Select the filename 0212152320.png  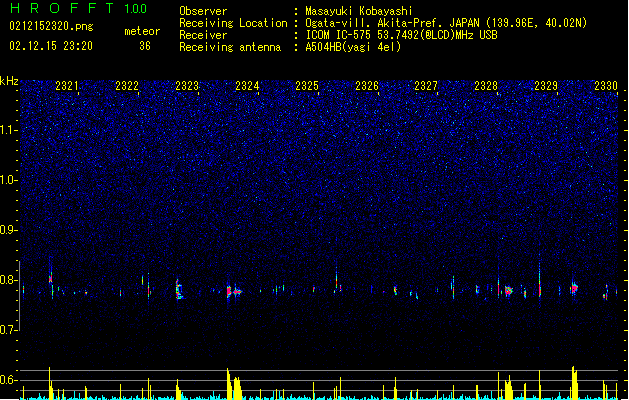click(x=51, y=26)
